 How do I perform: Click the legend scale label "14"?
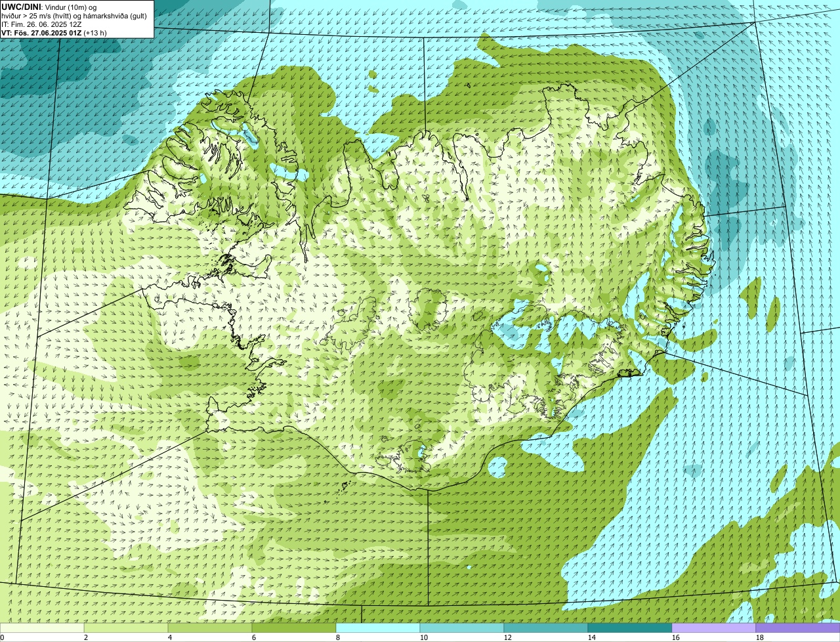tap(592, 637)
